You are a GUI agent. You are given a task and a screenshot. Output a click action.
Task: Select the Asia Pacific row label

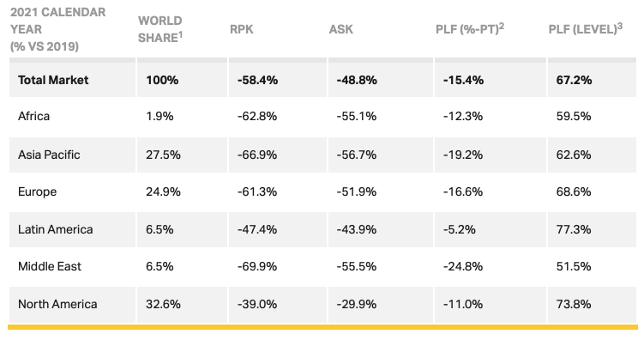coord(49,155)
